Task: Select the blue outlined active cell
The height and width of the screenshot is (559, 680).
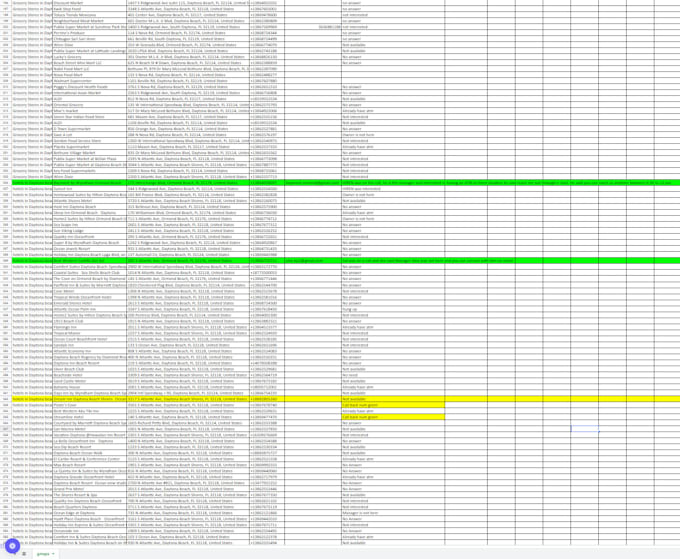Action: (585, 429)
